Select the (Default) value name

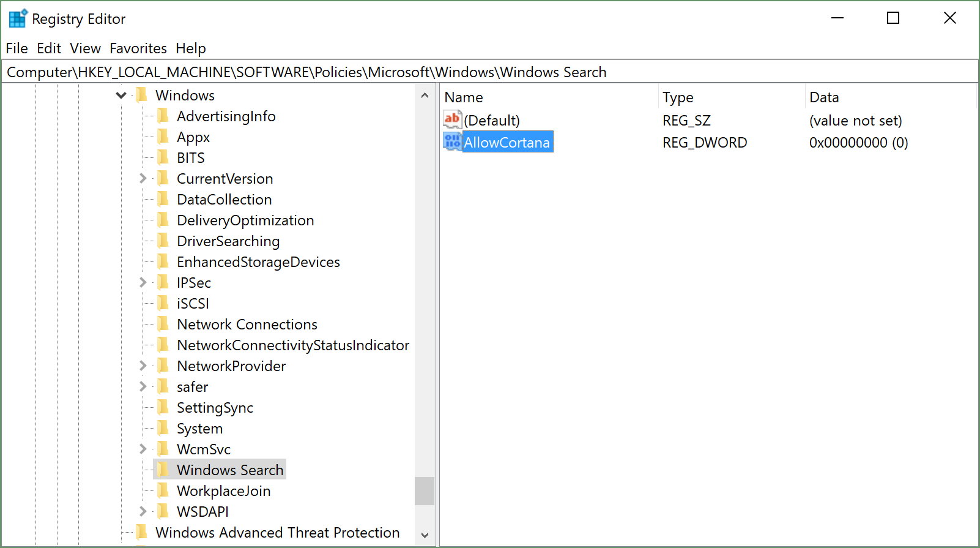point(492,121)
